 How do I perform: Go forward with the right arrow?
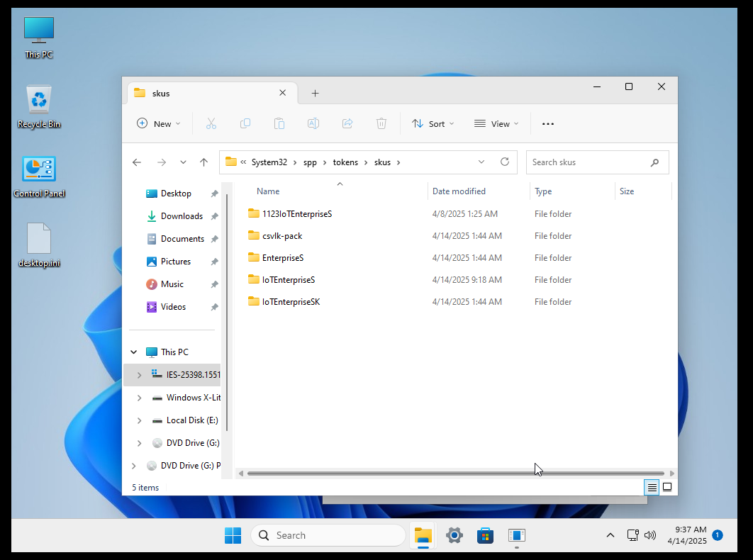(162, 162)
